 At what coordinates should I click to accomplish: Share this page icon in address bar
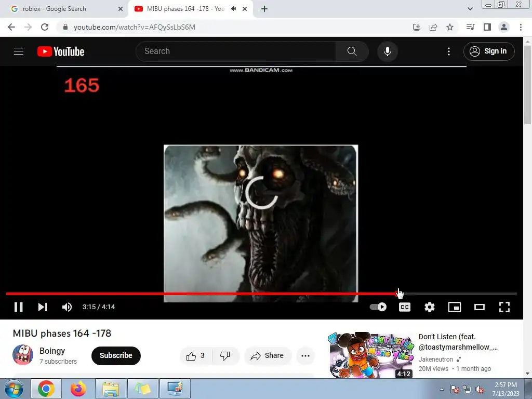[433, 27]
